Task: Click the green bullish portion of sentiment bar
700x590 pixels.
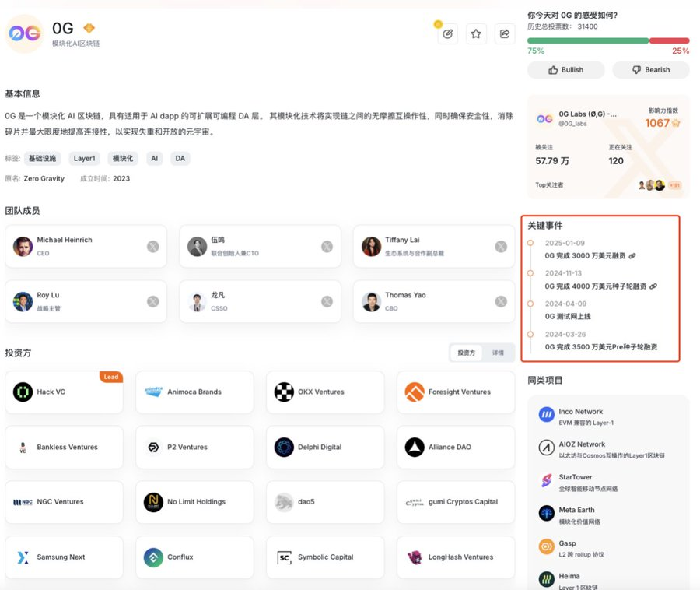Action: point(588,40)
